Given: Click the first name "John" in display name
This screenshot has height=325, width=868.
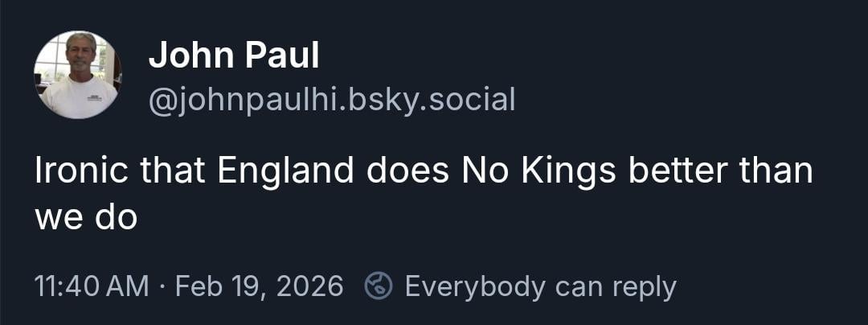Looking at the screenshot, I should coord(190,56).
